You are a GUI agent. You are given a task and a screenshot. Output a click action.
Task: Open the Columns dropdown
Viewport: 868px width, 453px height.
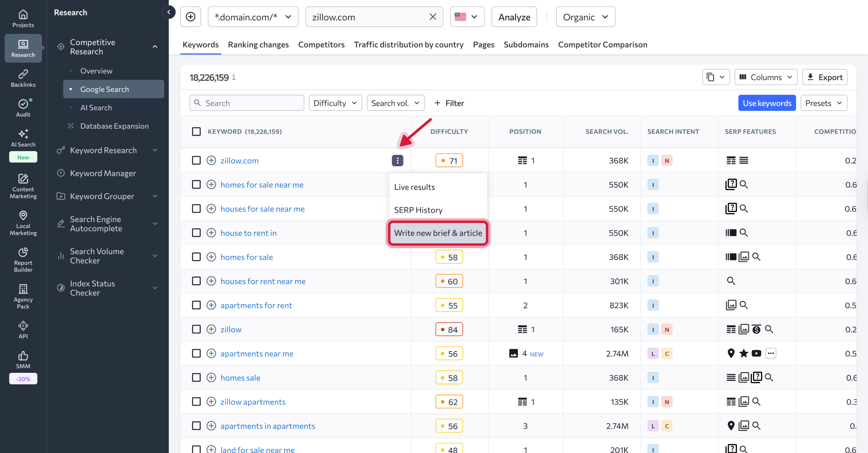pyautogui.click(x=765, y=77)
